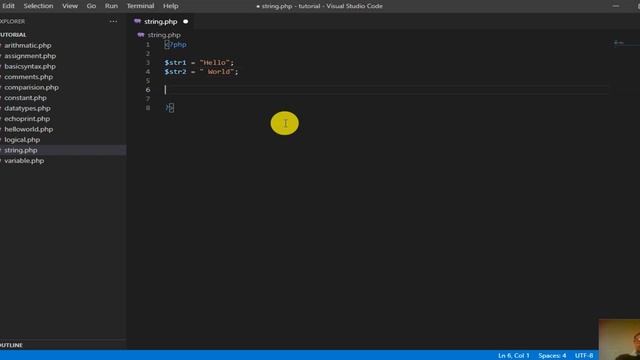Expand the OUTLINE section
The height and width of the screenshot is (360, 640).
11,345
